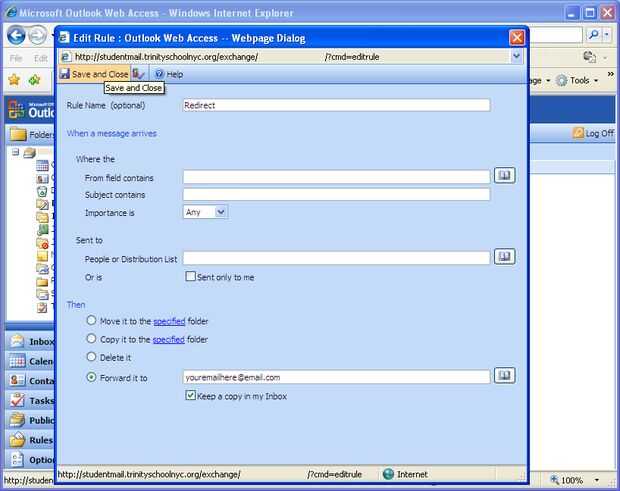Click the Options checklist icon in navigation pane
This screenshot has height=491, width=620.
point(17,459)
